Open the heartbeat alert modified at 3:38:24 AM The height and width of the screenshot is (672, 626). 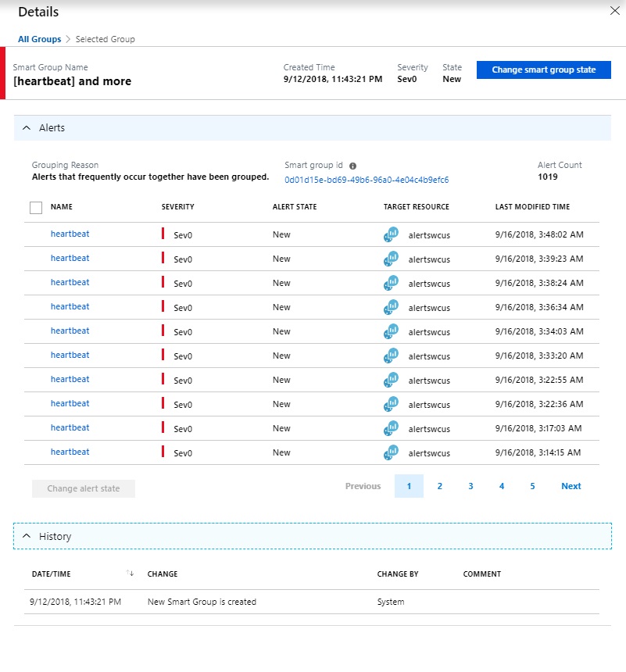(x=70, y=283)
